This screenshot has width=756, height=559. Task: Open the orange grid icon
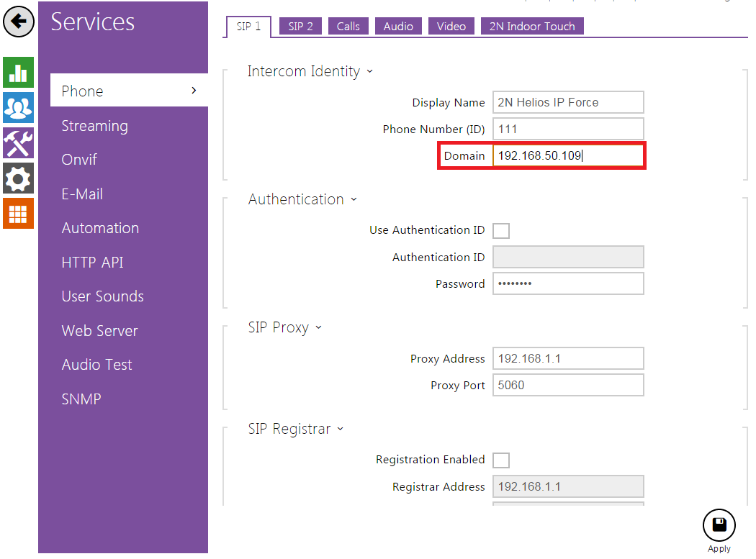(19, 213)
